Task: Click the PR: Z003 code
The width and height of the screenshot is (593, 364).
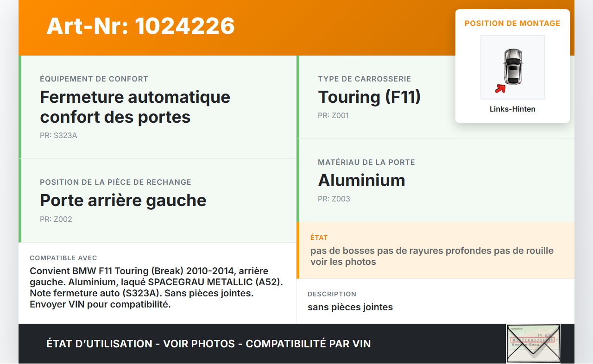Action: tap(334, 199)
